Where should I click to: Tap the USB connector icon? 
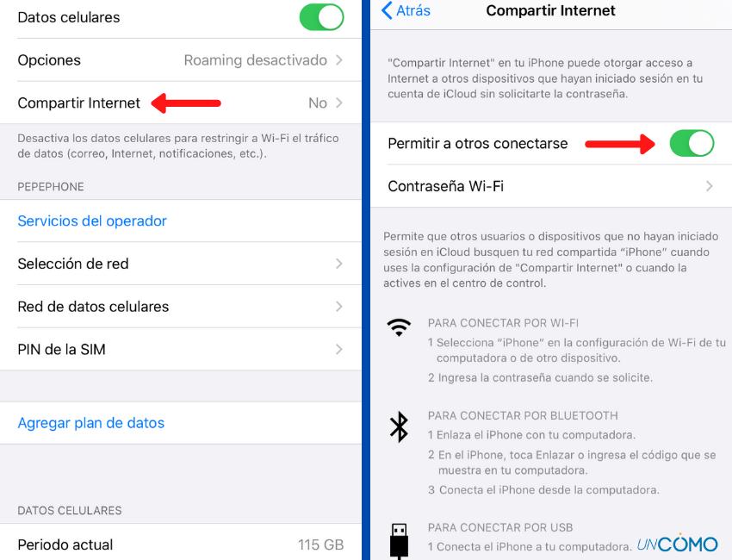pos(399,541)
